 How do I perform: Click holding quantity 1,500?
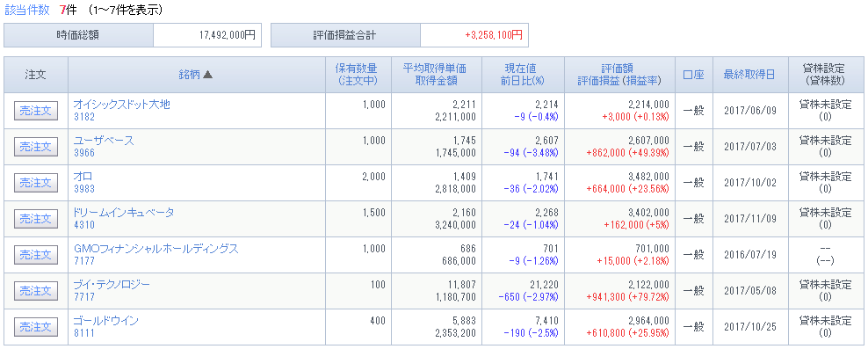[x=374, y=212]
